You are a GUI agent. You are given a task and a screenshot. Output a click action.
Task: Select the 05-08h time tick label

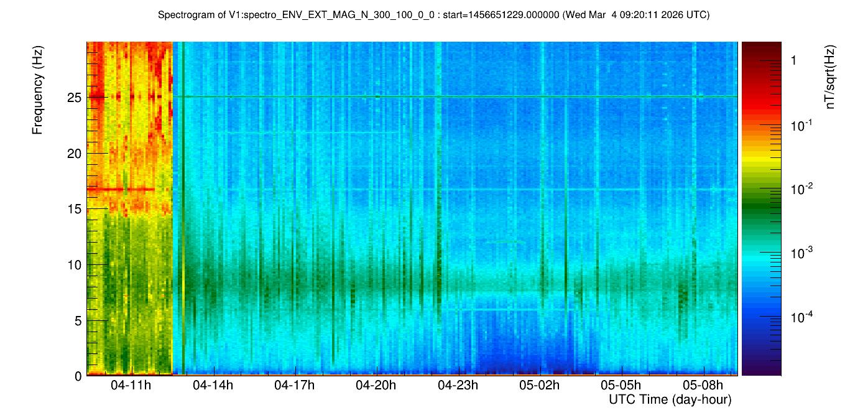coord(702,385)
